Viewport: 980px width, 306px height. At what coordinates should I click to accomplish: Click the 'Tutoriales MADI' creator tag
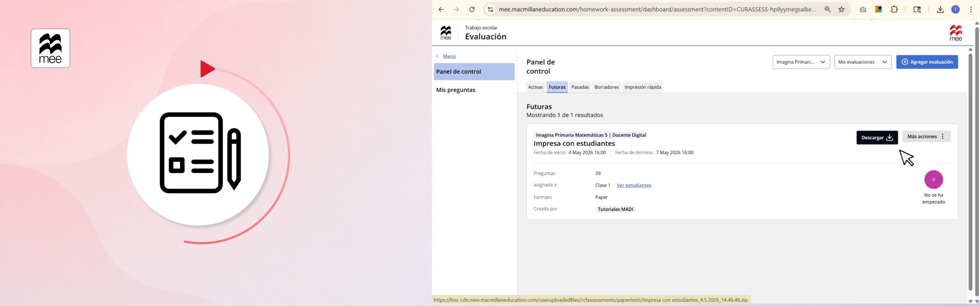(x=615, y=209)
